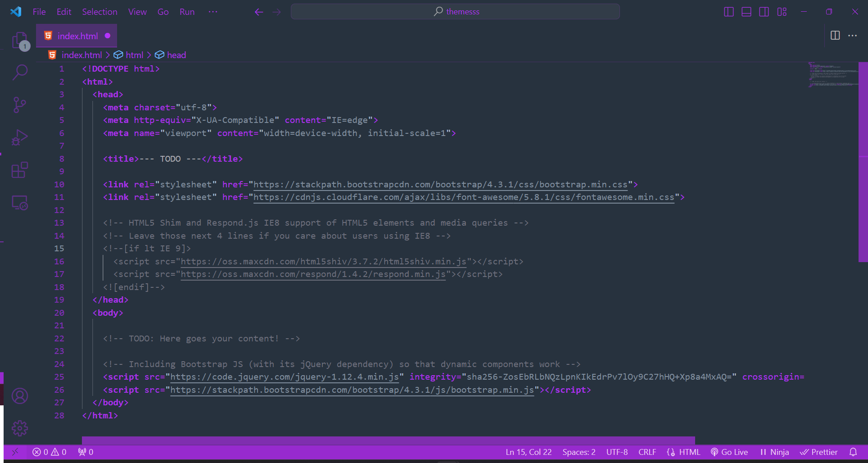Open editor More Actions ellipsis
The height and width of the screenshot is (463, 868).
[853, 35]
